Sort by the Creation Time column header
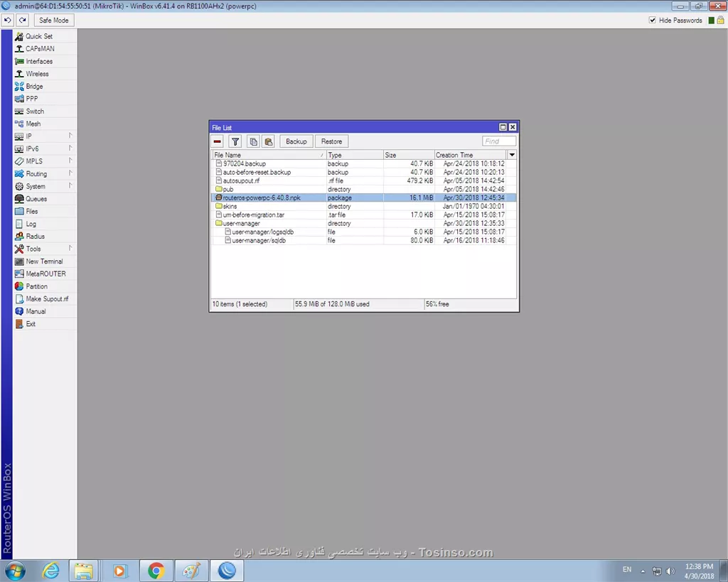Screen dimensions: 728x582 click(x=471, y=155)
